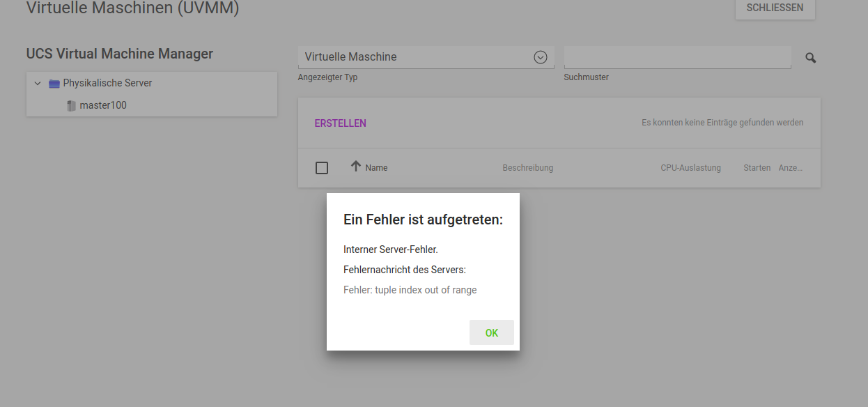Click the ERSTELLEN button
868x407 pixels.
click(x=340, y=123)
